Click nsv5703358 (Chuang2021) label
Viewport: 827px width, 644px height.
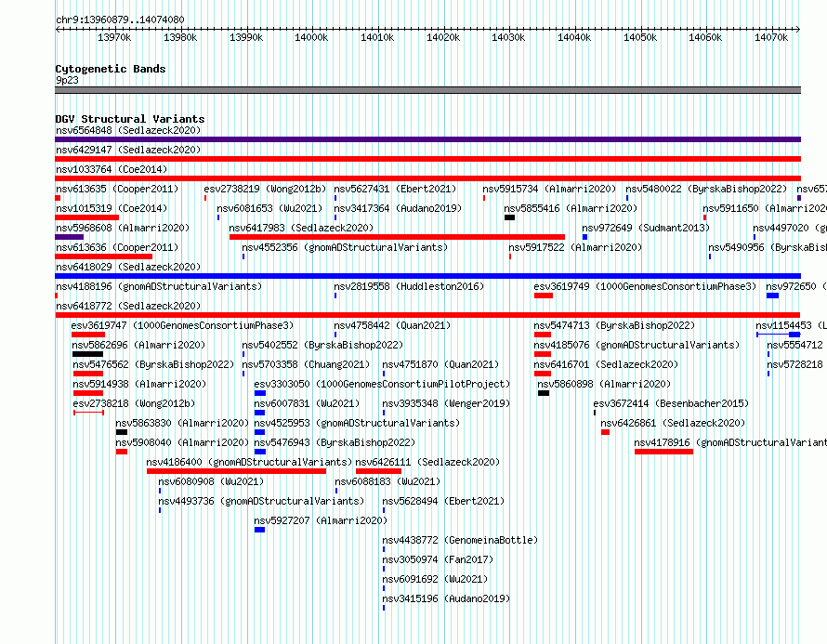tap(306, 364)
